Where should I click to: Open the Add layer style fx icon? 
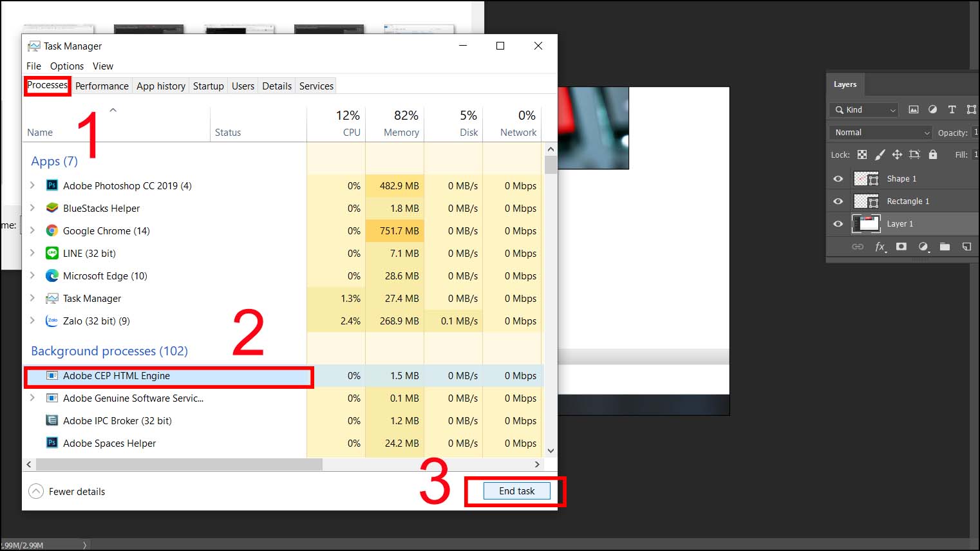tap(881, 247)
